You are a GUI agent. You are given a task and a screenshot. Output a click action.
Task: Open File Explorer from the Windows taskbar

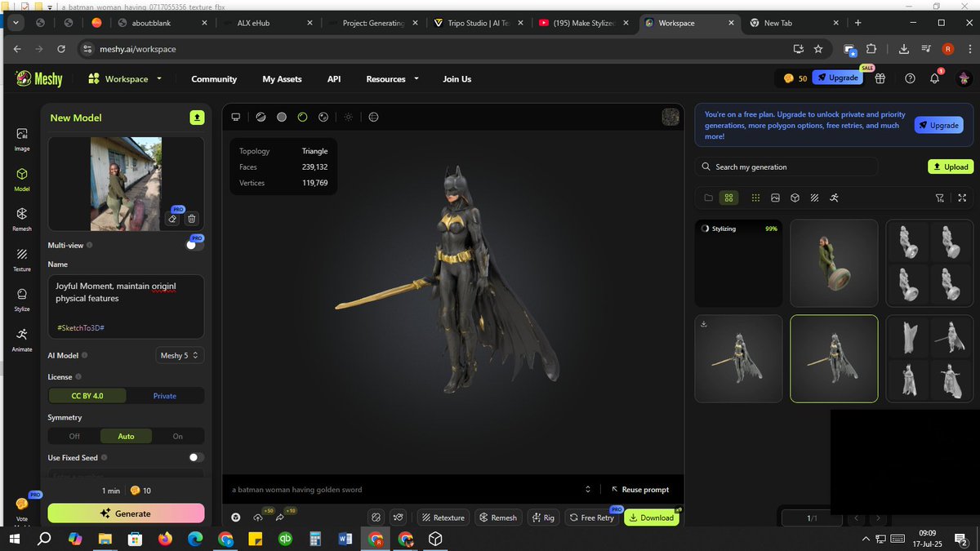[105, 539]
